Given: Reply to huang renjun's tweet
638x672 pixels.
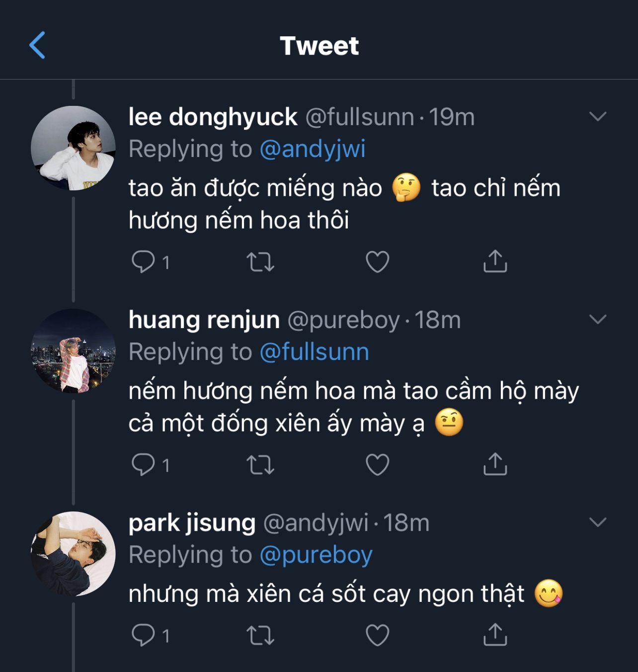Looking at the screenshot, I should tap(143, 464).
